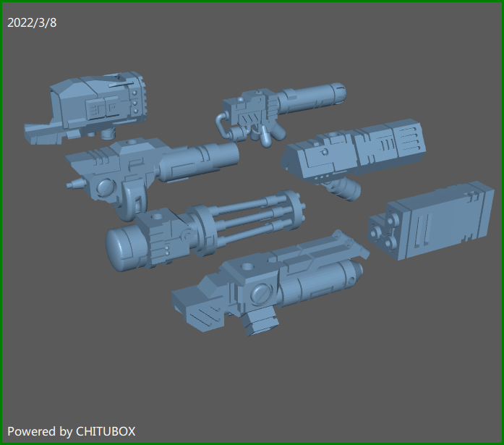This screenshot has height=445, width=504.
Task: Select the cylindrical foregrip under the boxy gun
Action: click(345, 188)
